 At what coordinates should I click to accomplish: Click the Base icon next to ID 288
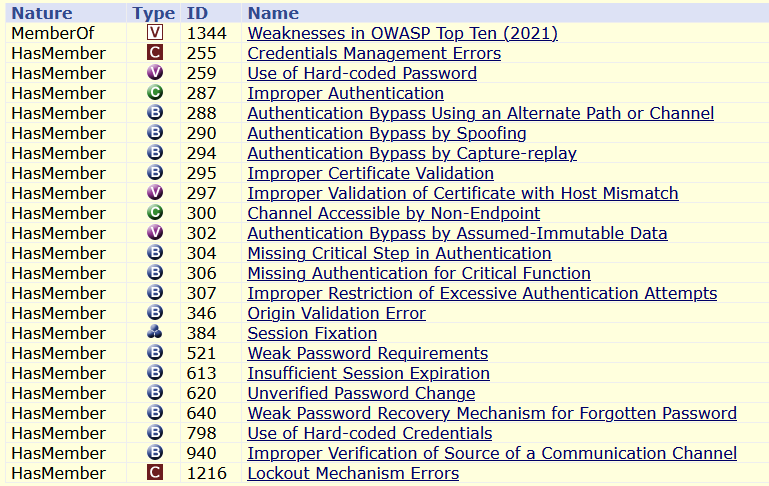[154, 113]
